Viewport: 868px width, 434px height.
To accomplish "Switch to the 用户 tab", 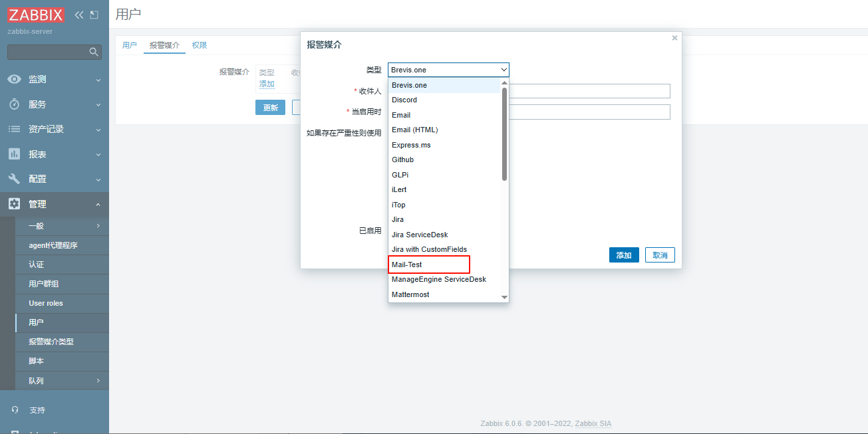I will click(130, 45).
